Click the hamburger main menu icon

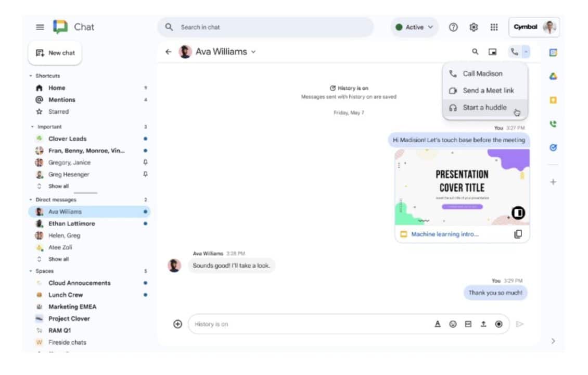tap(40, 27)
